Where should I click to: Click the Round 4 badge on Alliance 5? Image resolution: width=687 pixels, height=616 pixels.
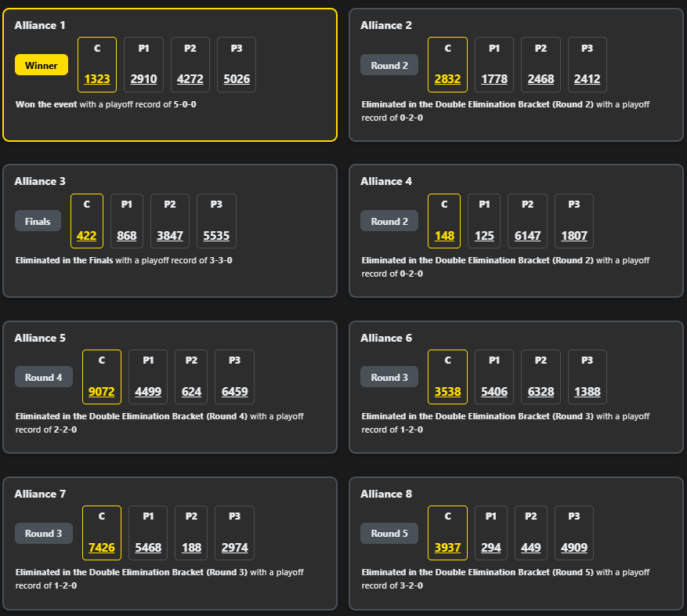44,377
